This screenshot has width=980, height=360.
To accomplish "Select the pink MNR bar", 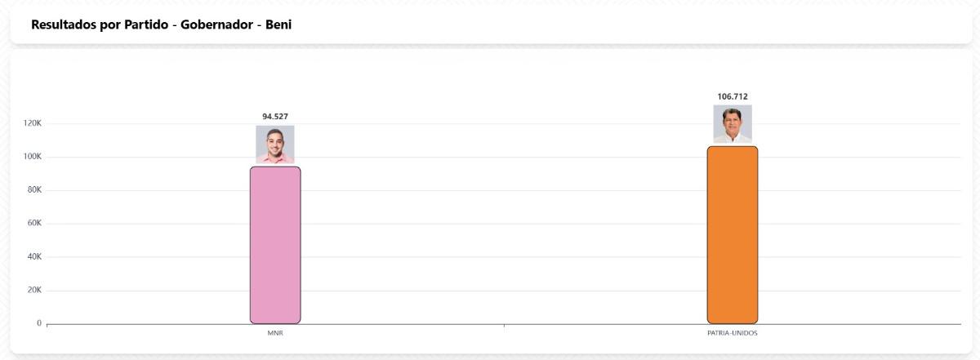I will 275,245.
